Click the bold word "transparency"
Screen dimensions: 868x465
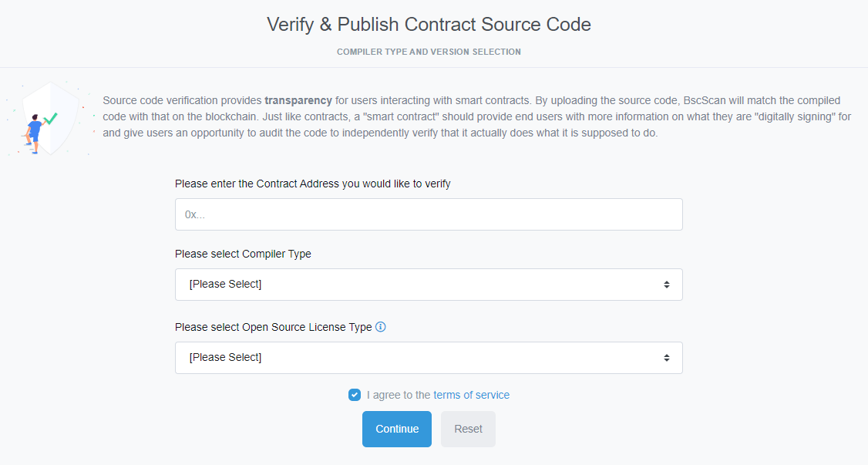coord(298,100)
